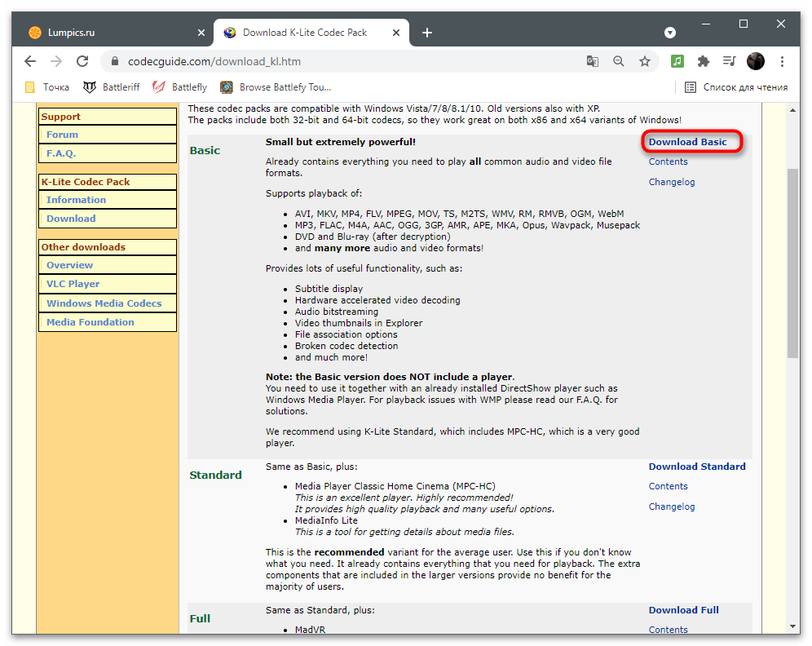Image resolution: width=812 pixels, height=646 pixels.
Task: Open Contents link for the Full pack
Action: click(668, 630)
